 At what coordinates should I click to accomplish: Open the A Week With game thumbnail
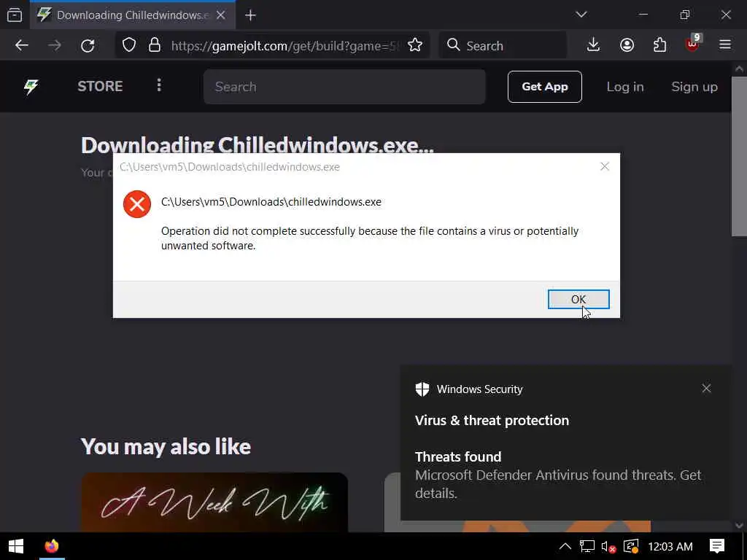214,502
